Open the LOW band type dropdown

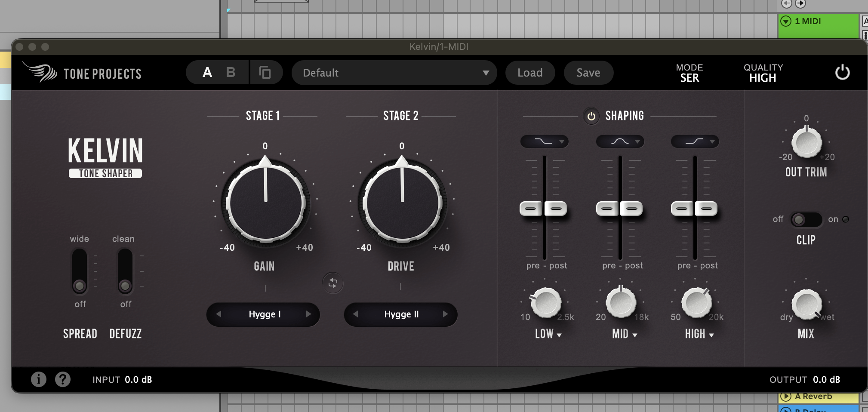(x=548, y=334)
